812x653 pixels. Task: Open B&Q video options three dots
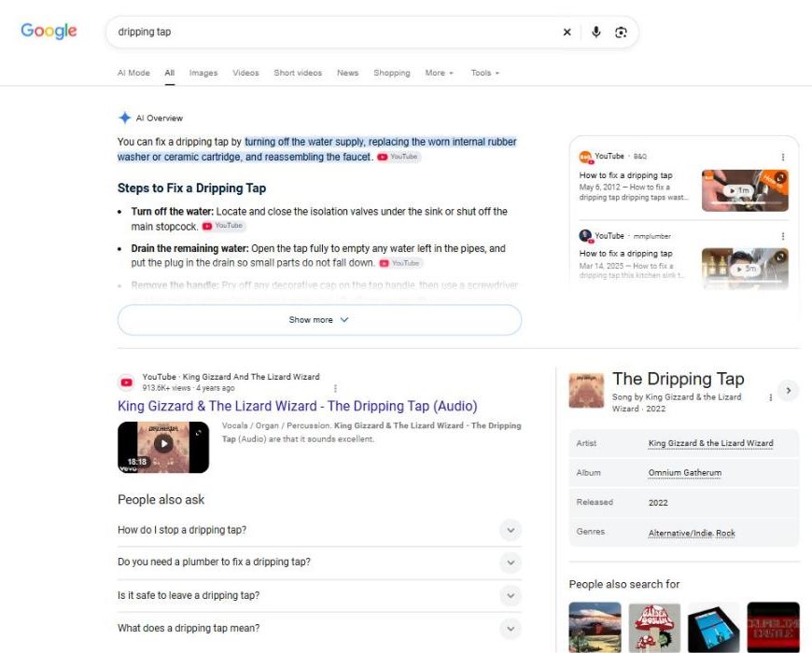click(x=783, y=157)
